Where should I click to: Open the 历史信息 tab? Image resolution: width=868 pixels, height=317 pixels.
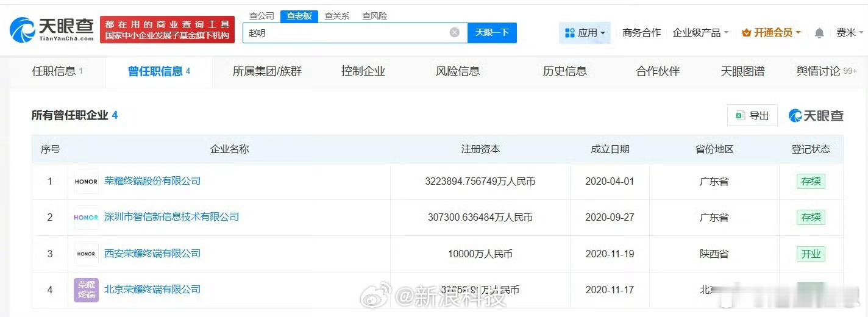pos(564,71)
